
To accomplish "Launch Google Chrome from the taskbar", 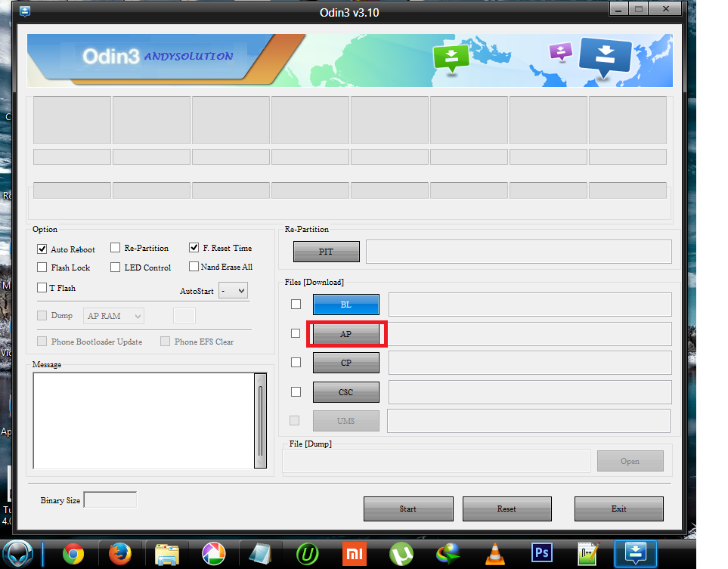I will pos(73,552).
